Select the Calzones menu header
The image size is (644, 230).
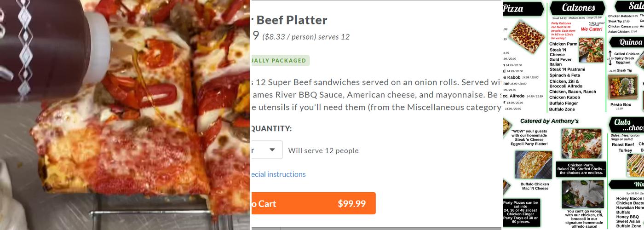tap(578, 8)
